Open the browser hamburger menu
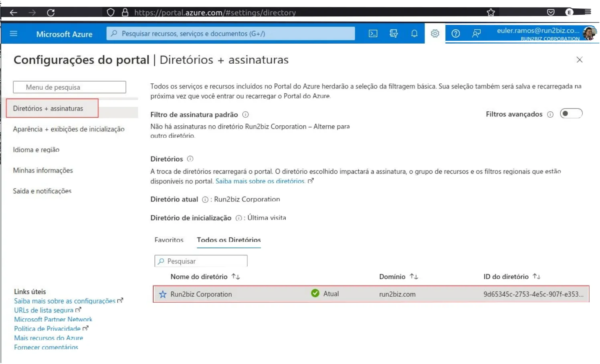This screenshot has height=364, width=600. [x=588, y=12]
